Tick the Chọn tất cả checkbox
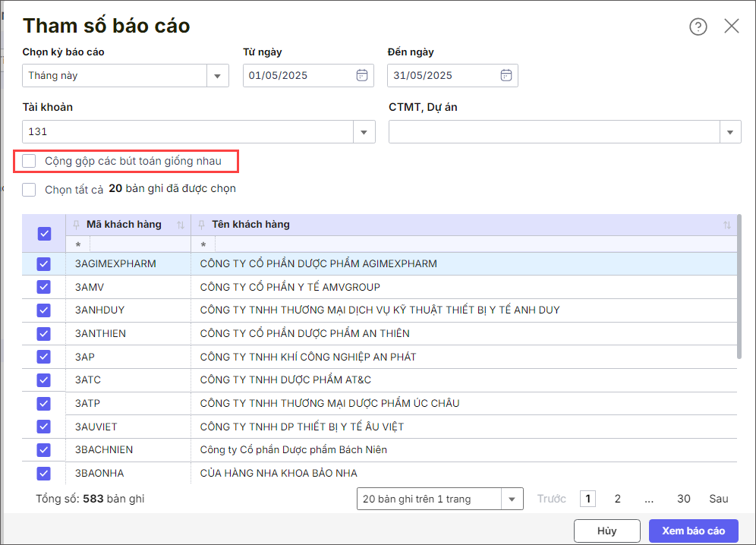Viewport: 756px width, 545px height. click(x=29, y=189)
